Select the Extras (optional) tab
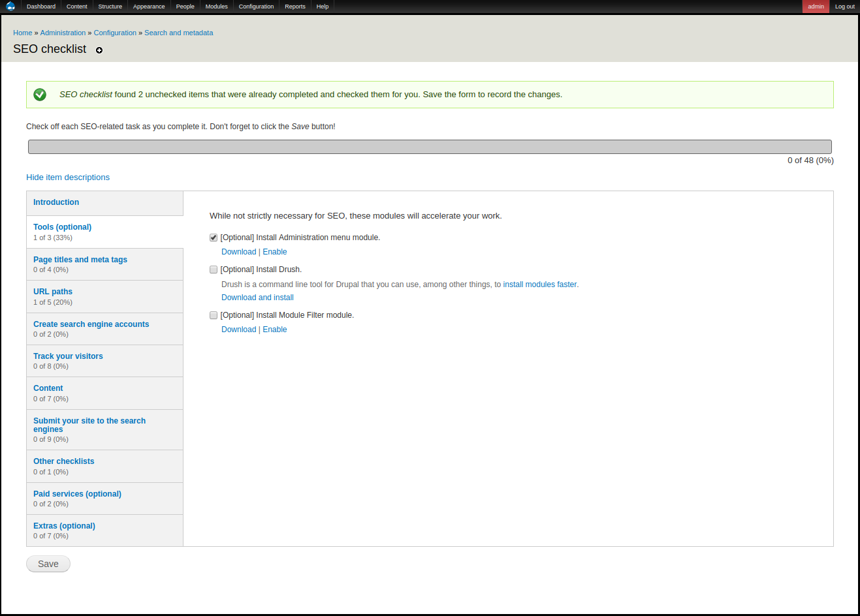The image size is (860, 616). 64,526
